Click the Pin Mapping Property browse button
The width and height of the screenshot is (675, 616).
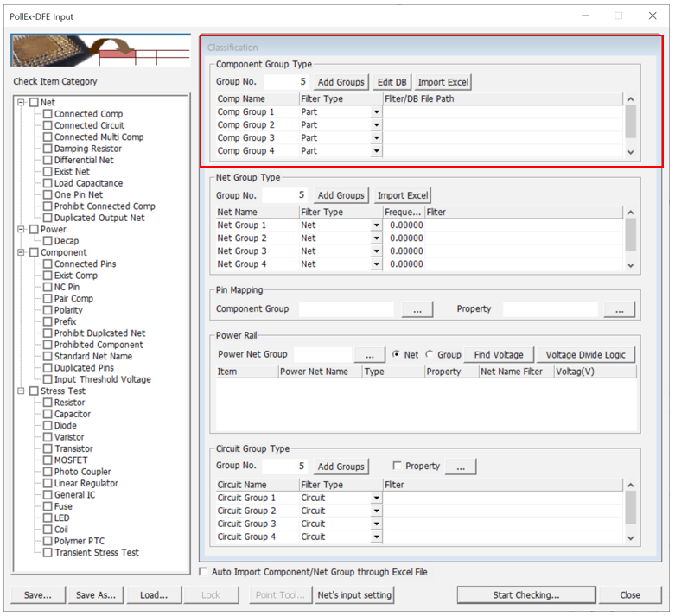point(619,309)
